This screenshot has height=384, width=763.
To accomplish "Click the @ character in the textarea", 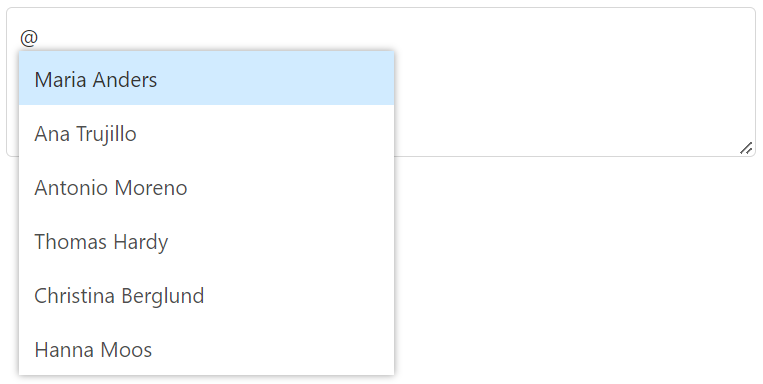I will point(29,37).
